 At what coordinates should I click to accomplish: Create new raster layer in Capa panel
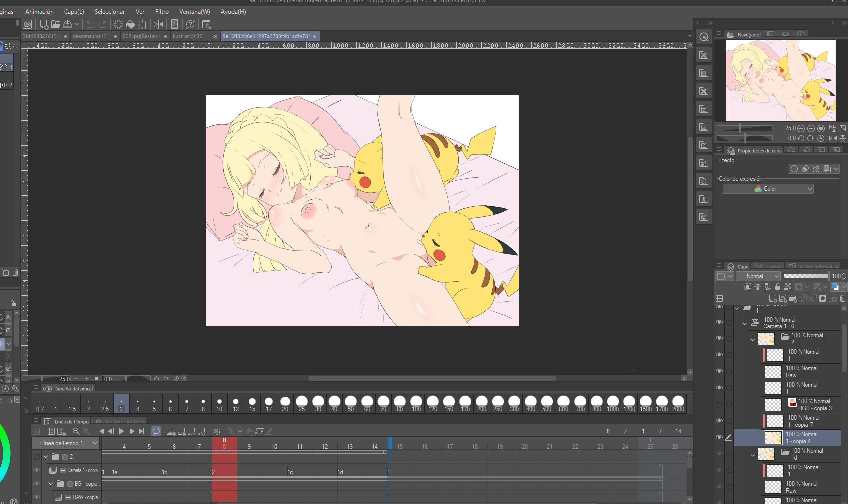coord(773,299)
